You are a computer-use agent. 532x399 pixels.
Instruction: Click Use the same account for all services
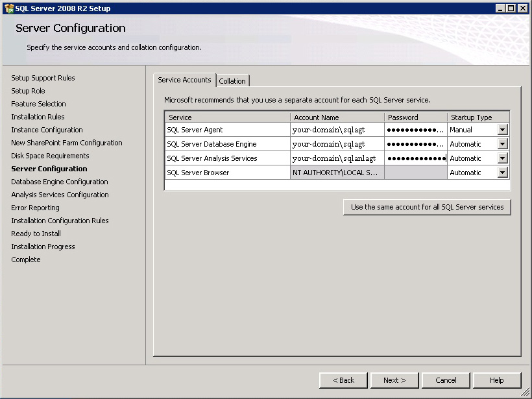(427, 207)
